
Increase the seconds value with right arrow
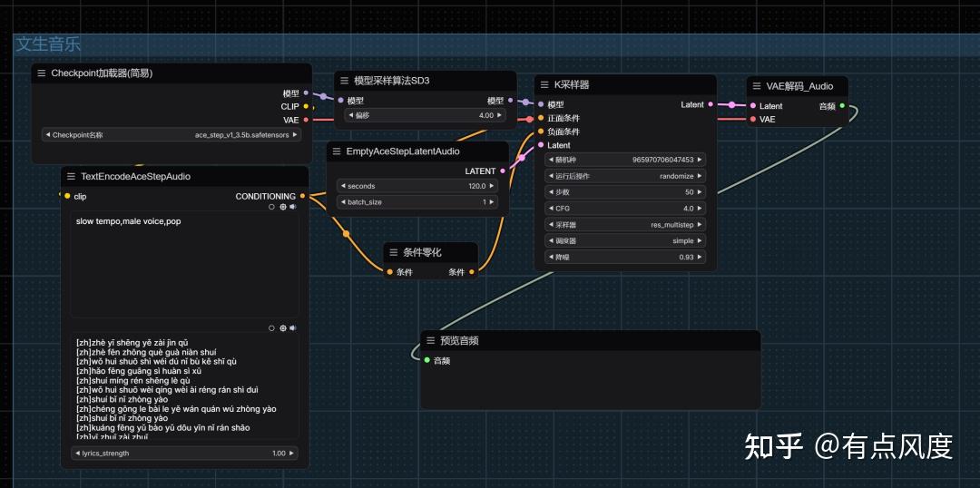point(493,186)
